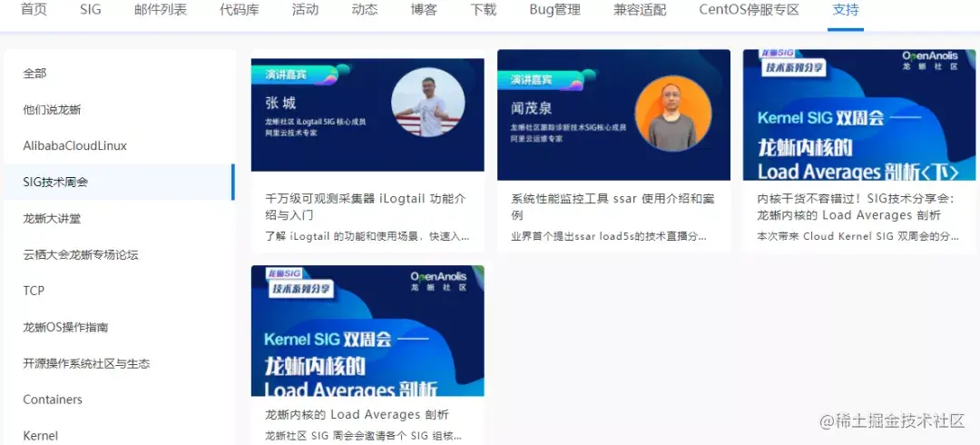Go to the SIG nav tab

[x=91, y=10]
